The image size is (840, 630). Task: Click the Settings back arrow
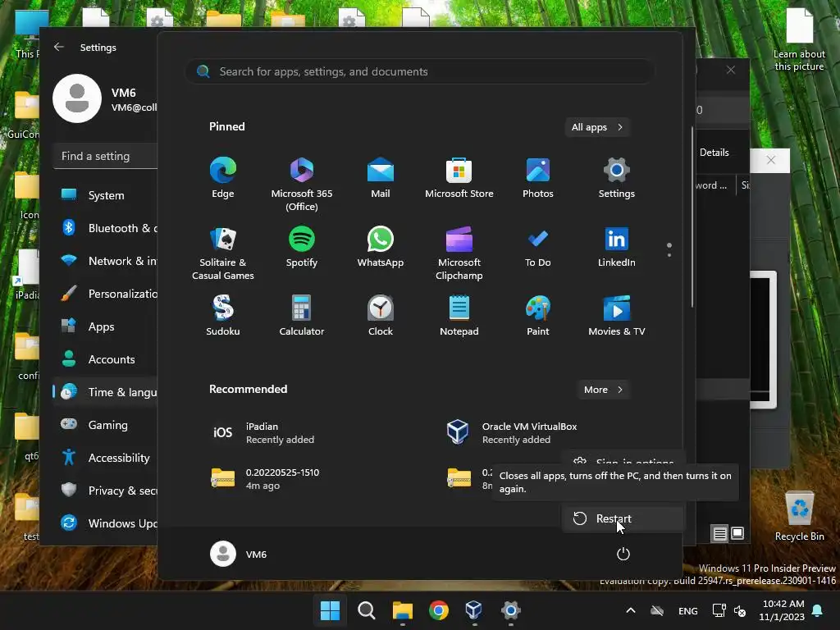pos(59,47)
